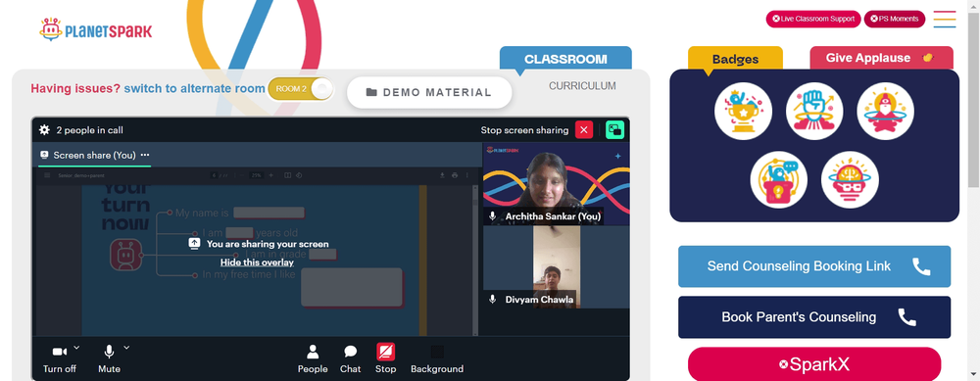The height and width of the screenshot is (381, 980).
Task: Click the microphone icon beside Architha Sankar
Action: [x=493, y=216]
